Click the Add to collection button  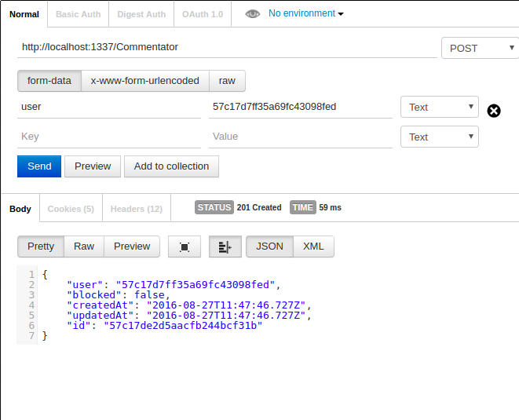(x=171, y=166)
